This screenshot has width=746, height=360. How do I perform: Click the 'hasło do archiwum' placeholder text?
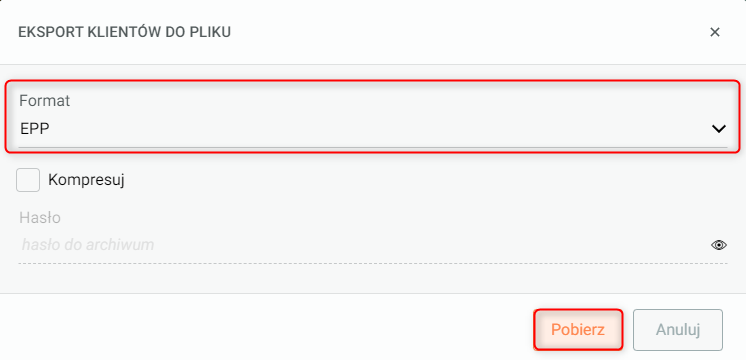[x=88, y=245]
